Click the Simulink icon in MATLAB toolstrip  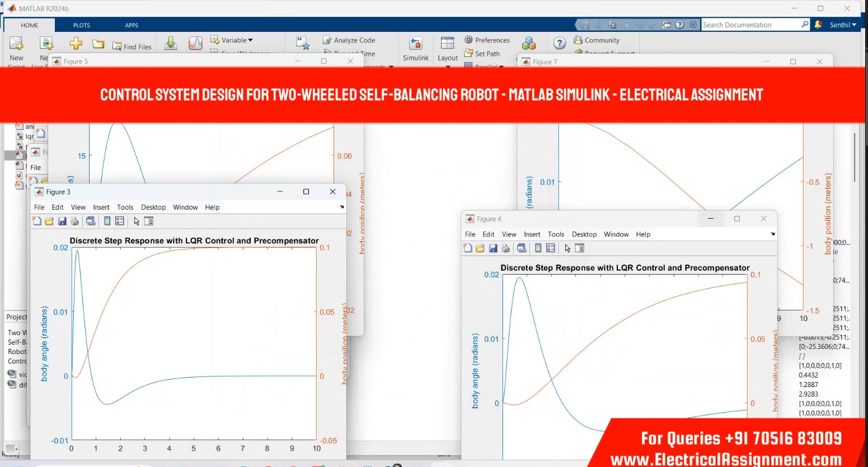click(x=415, y=49)
